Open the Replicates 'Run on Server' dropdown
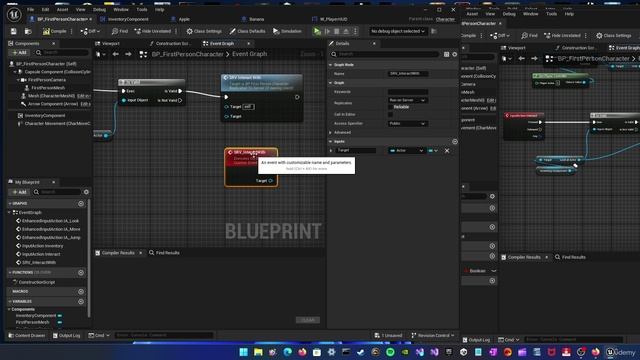 click(408, 100)
